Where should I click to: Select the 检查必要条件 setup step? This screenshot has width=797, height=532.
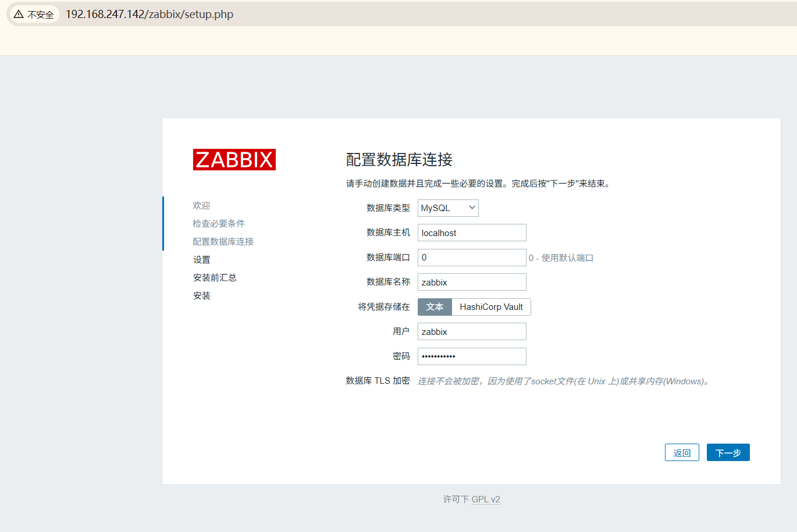(x=219, y=224)
